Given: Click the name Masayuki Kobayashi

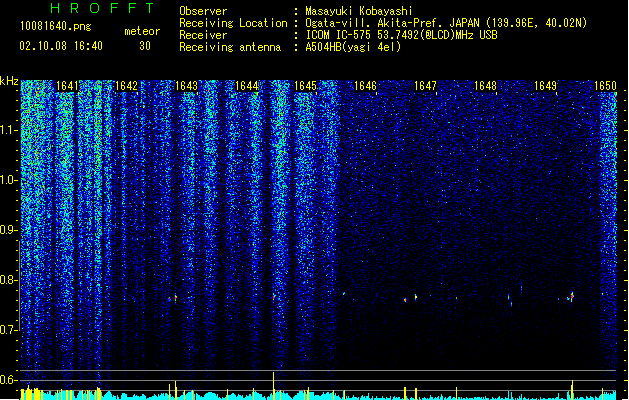Looking at the screenshot, I should click(x=359, y=11).
